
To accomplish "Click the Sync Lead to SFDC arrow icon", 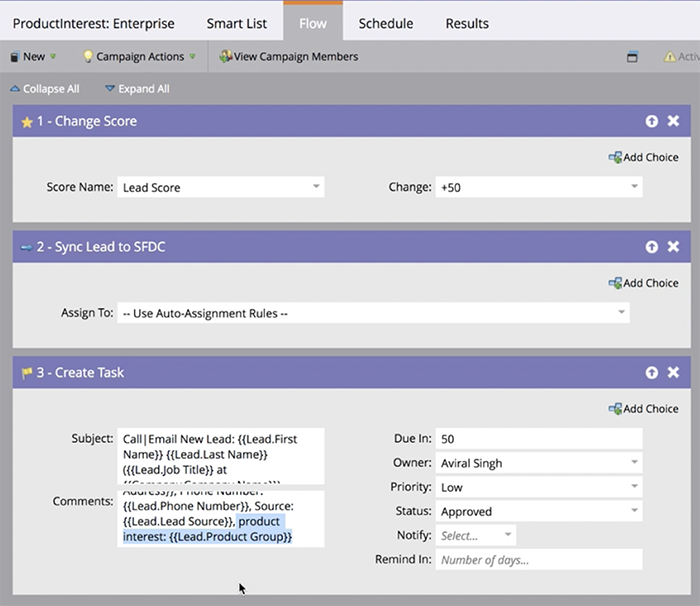I will 27,247.
